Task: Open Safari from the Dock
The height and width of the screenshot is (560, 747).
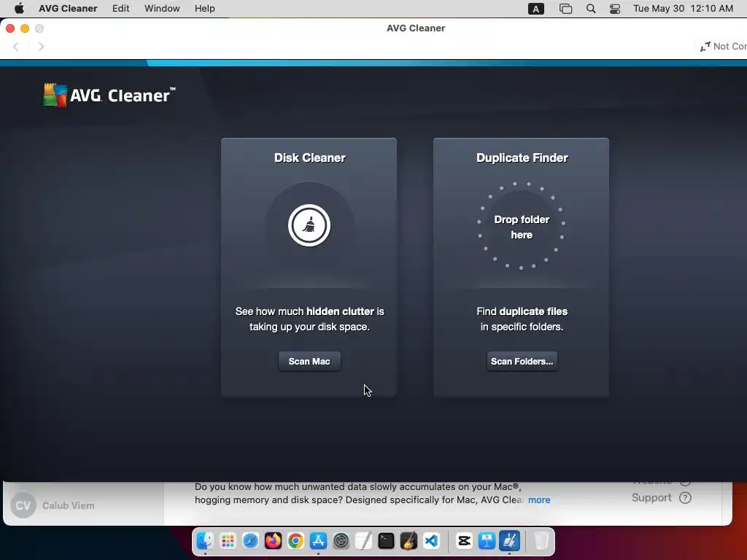Action: click(x=251, y=541)
